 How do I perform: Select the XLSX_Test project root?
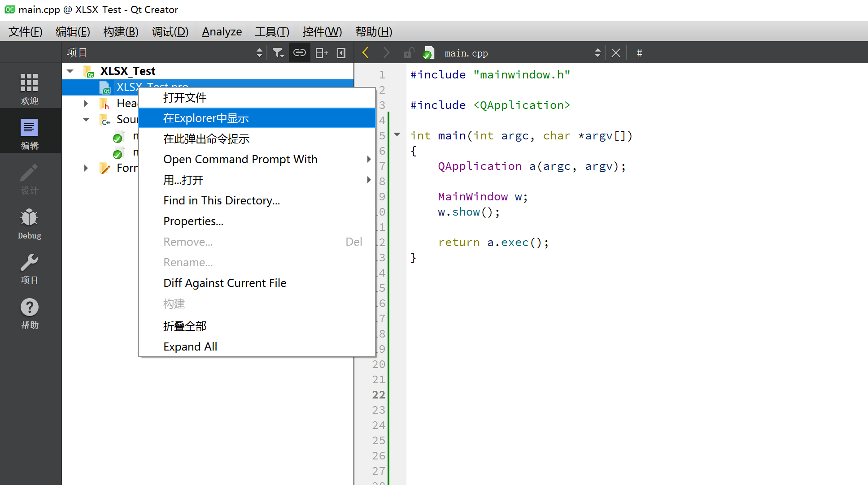(128, 71)
